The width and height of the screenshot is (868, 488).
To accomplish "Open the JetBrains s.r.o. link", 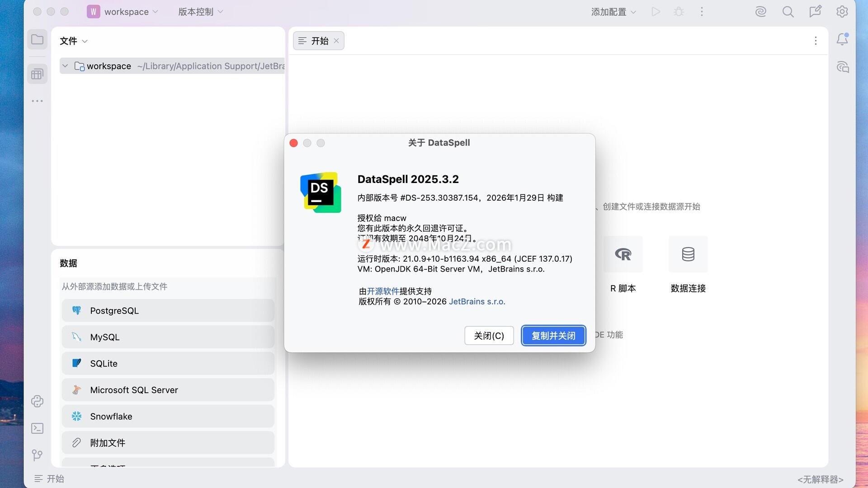I will click(477, 301).
